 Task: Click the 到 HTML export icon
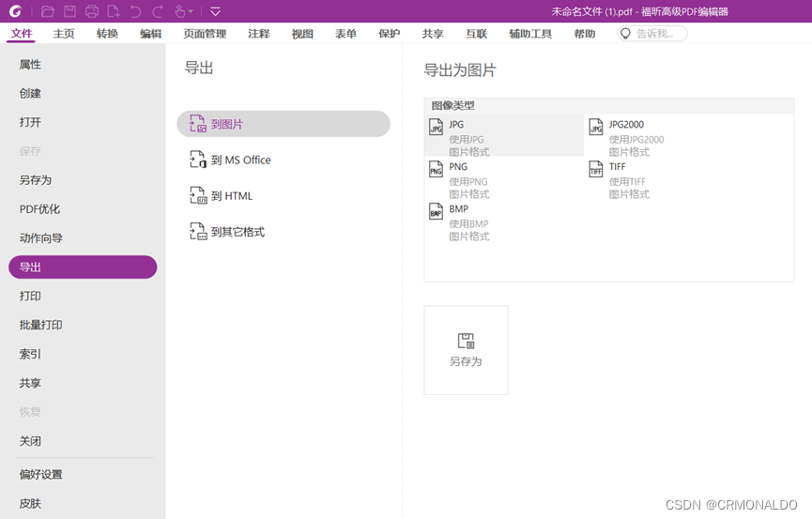(197, 195)
